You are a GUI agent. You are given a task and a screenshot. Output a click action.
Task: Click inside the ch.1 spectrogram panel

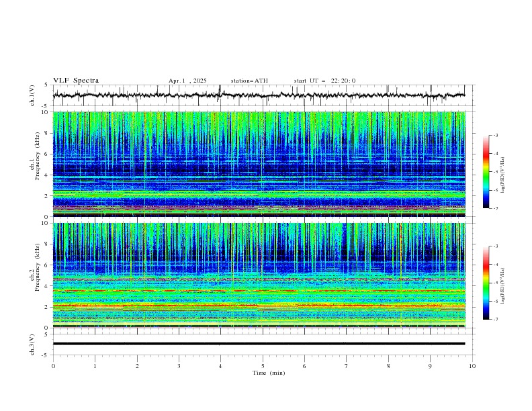pyautogui.click(x=259, y=164)
